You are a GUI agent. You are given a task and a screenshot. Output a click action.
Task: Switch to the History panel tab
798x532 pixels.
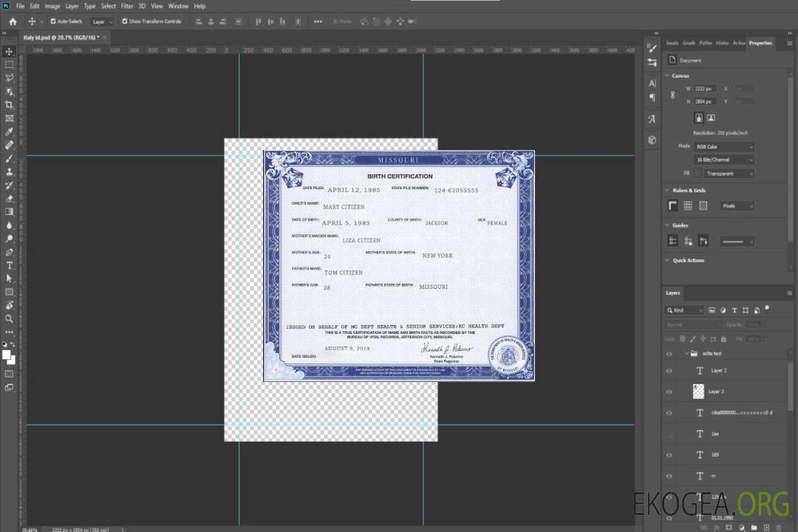tap(722, 43)
